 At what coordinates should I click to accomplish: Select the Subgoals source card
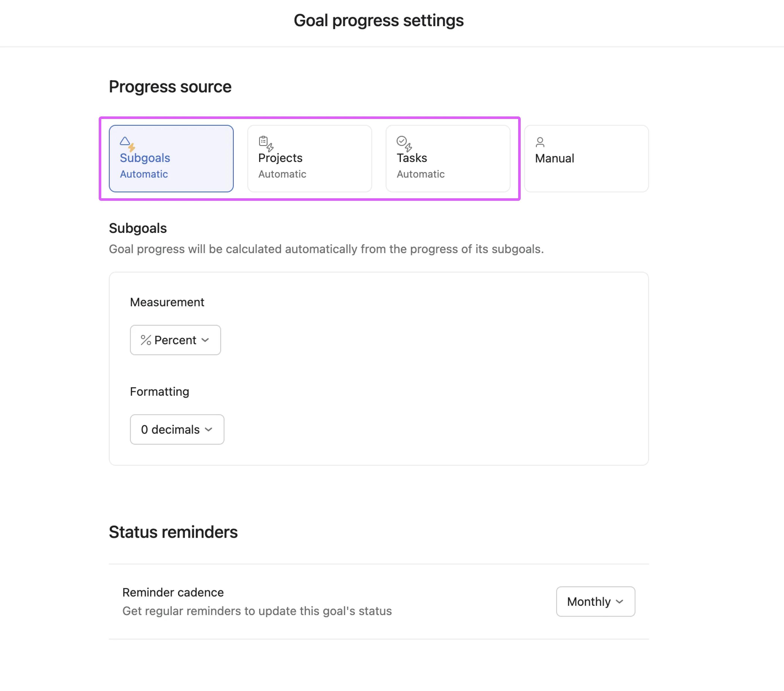(171, 159)
